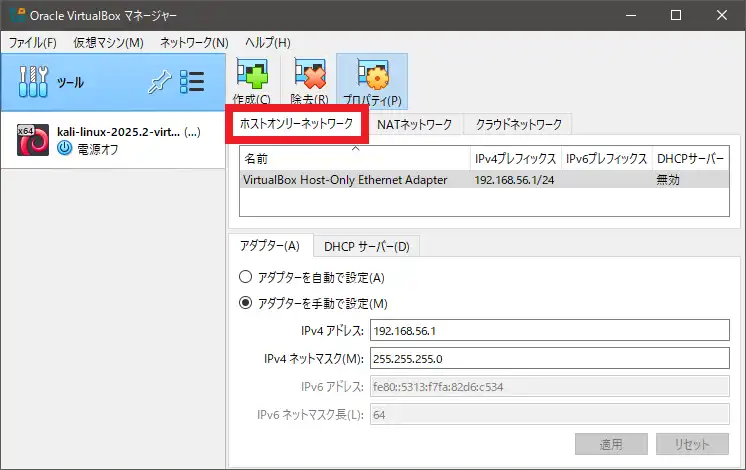
Task: Sort by Name (名前) column header
Action: click(355, 158)
